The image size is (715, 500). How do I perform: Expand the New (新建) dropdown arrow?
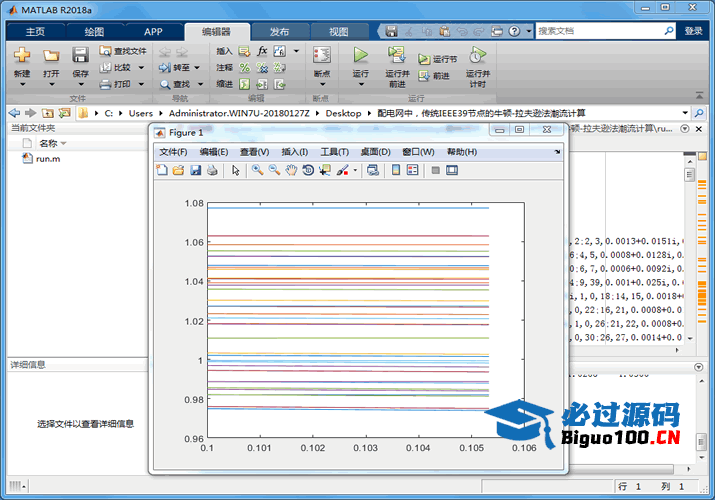click(22, 85)
